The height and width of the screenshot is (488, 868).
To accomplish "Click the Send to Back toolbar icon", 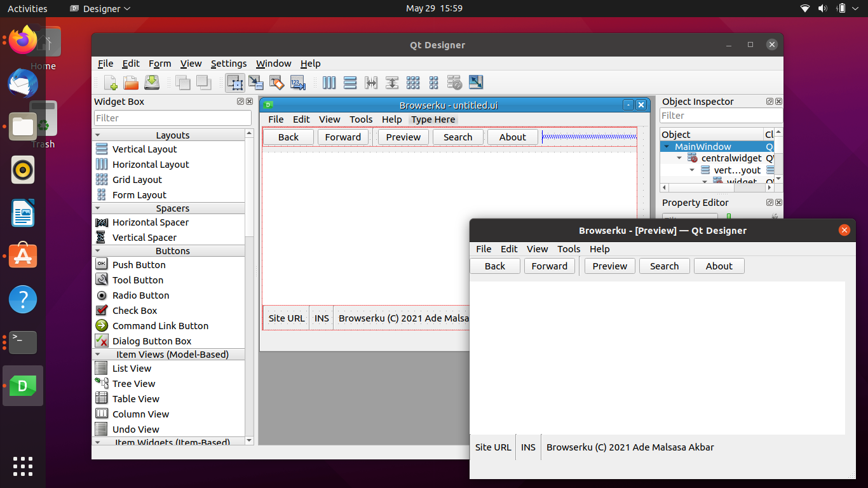I will [183, 82].
